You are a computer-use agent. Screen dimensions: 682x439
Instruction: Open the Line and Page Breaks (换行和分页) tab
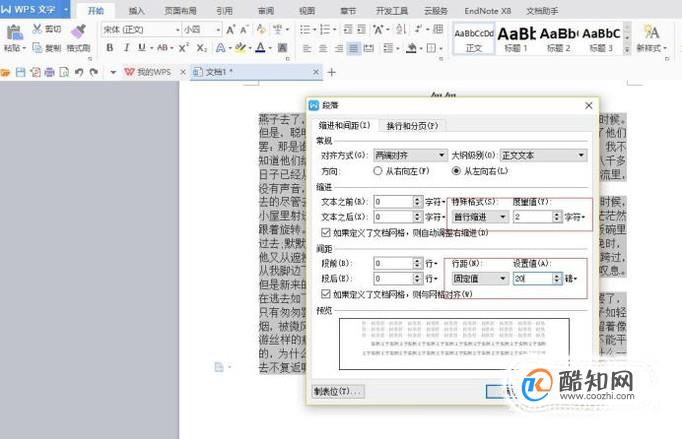click(x=412, y=126)
